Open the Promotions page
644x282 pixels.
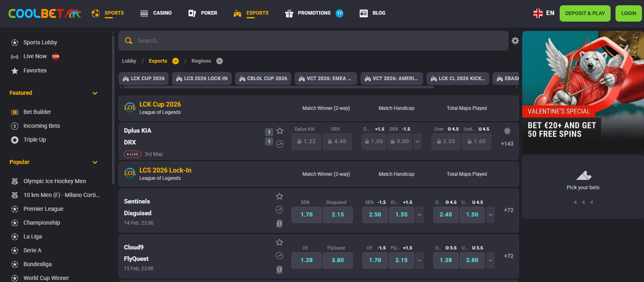(314, 13)
